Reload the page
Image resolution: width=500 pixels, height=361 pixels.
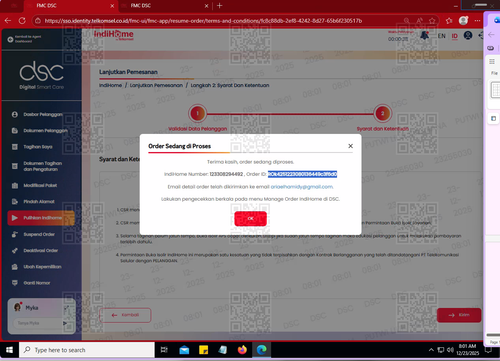[x=22, y=21]
